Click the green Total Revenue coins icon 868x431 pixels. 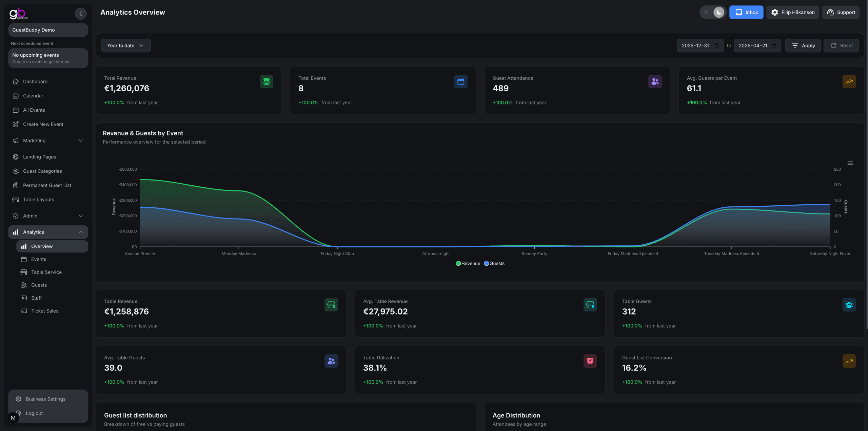(267, 81)
